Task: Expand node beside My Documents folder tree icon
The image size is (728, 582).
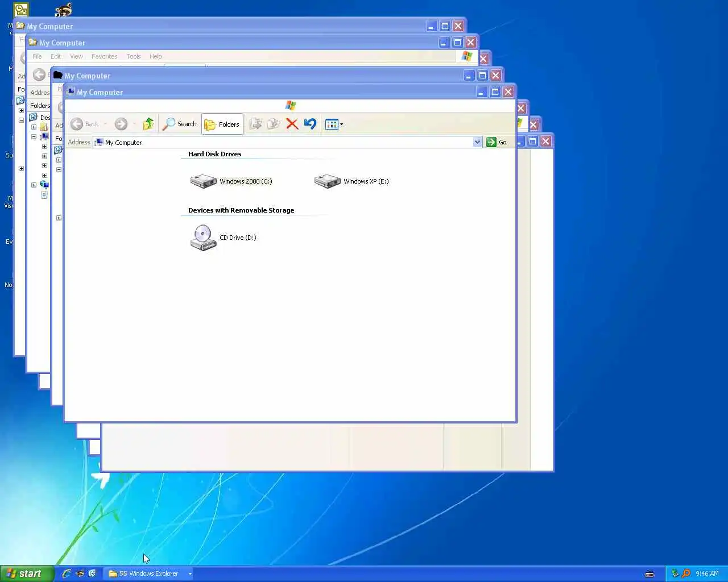Action: (34, 127)
